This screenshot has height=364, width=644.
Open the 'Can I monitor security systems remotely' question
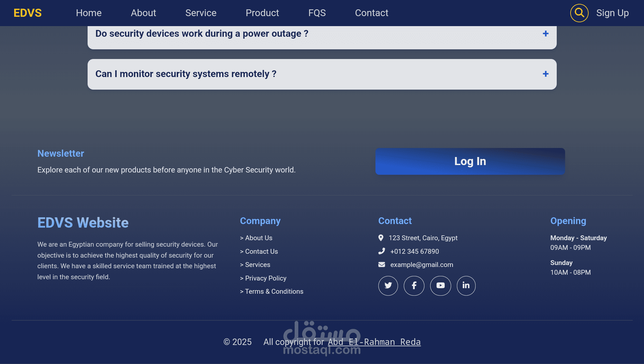pos(186,74)
